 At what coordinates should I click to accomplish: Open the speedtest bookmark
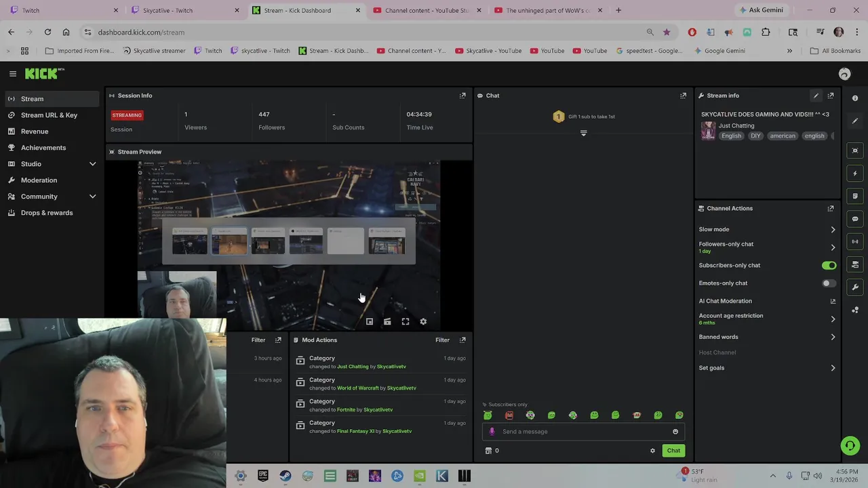650,51
